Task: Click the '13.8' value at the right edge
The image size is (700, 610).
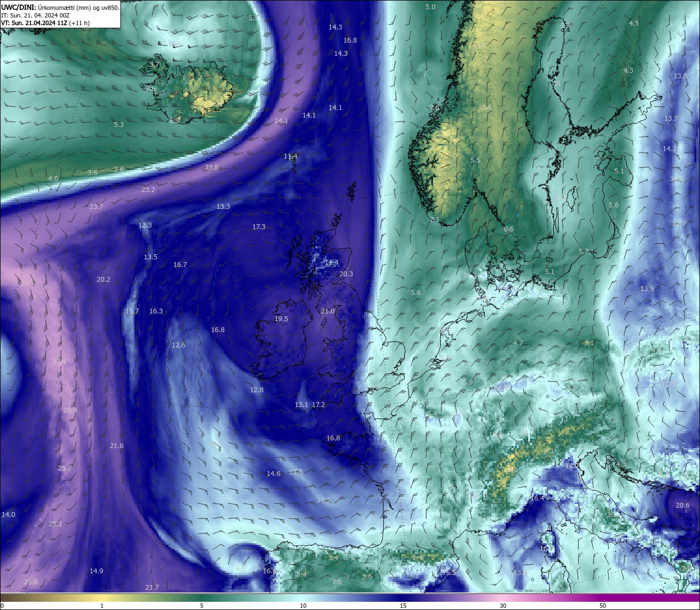Action: pos(680,76)
